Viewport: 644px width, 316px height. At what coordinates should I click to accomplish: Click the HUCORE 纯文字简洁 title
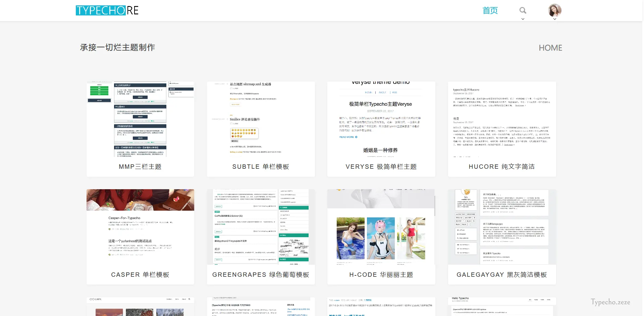(x=502, y=167)
